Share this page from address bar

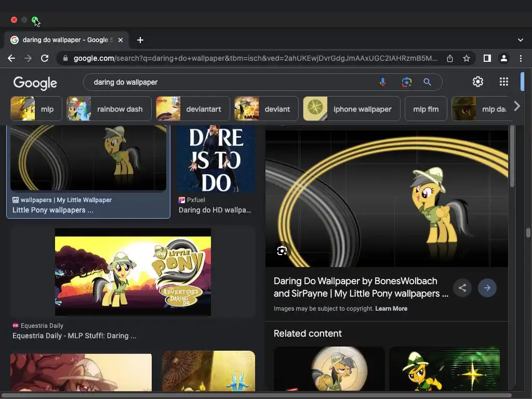(x=450, y=58)
